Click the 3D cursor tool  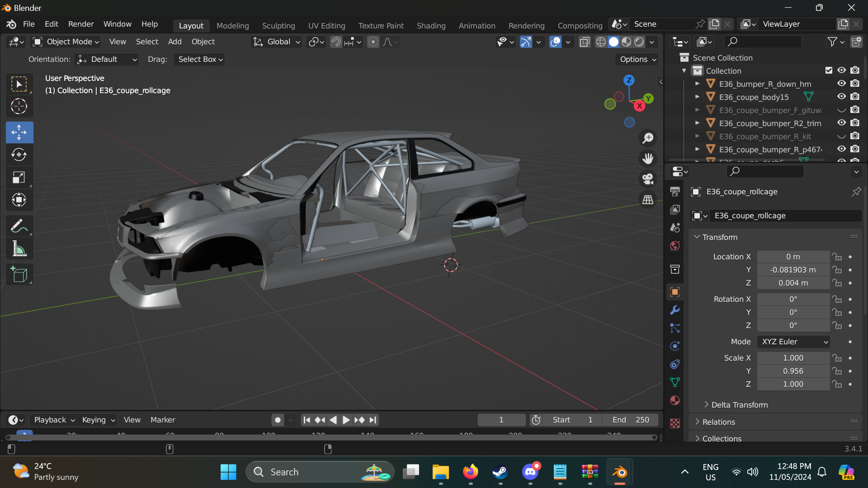pos(19,106)
